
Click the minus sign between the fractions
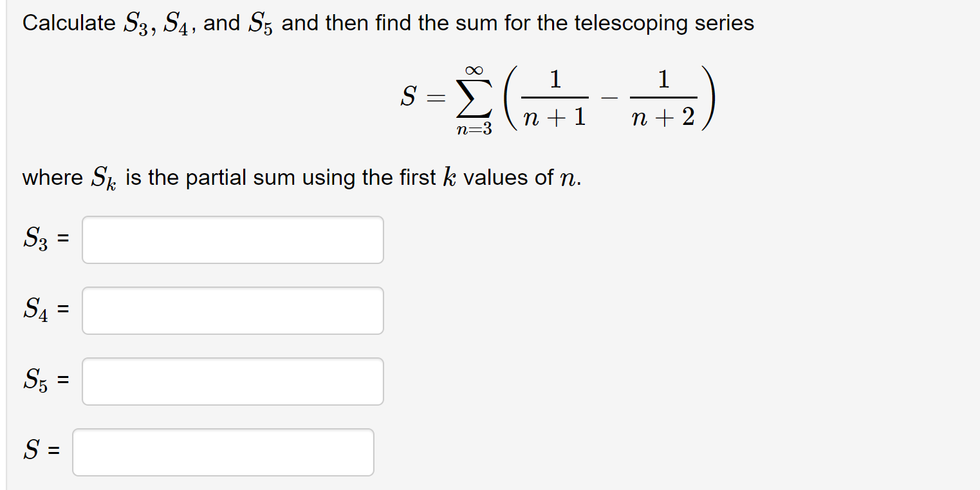(609, 99)
